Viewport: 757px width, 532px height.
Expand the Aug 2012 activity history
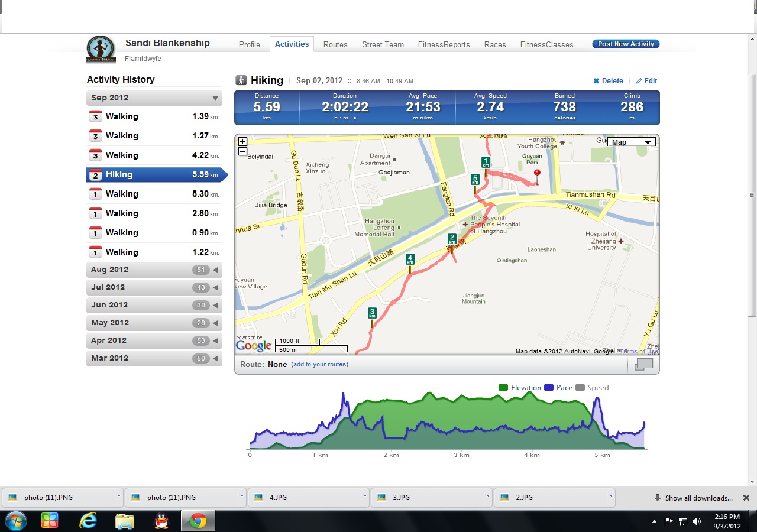point(154,270)
